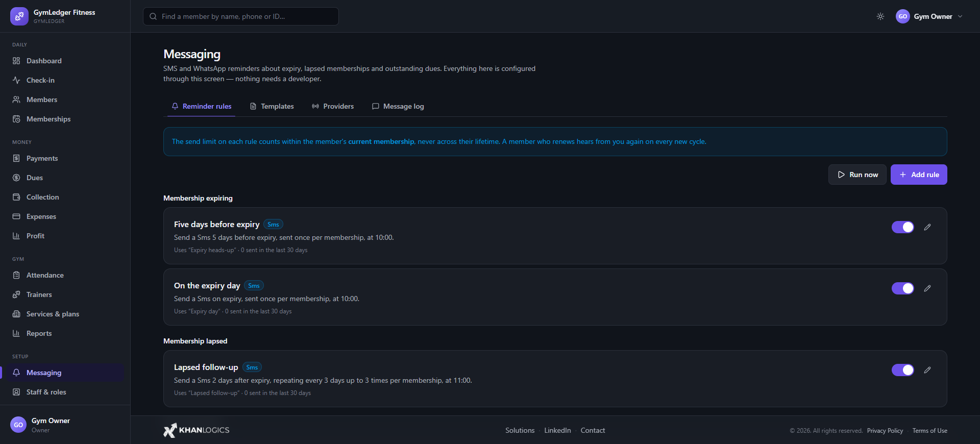980x444 pixels.
Task: Toggle the Lapsed follow-up rule switch
Action: (x=903, y=370)
